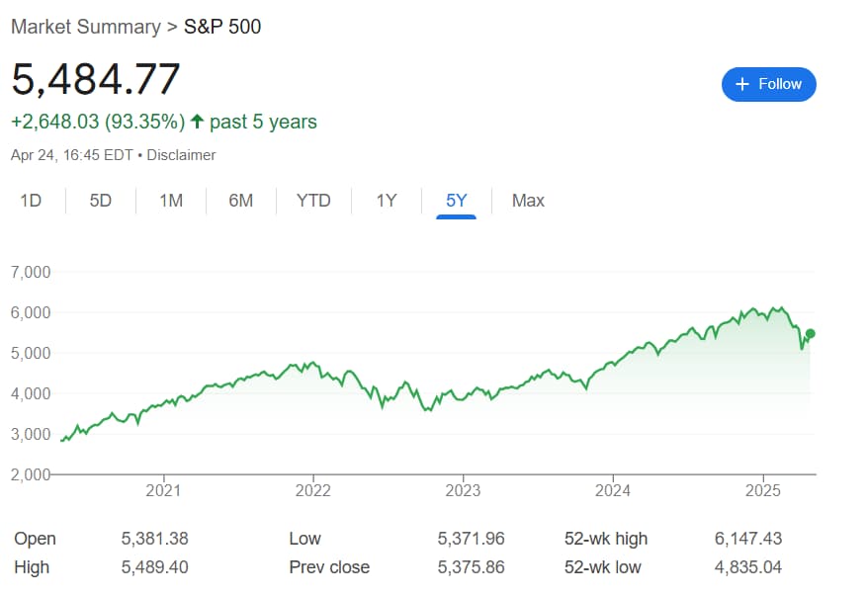Navigate to Market Summary breadcrumb

click(83, 27)
